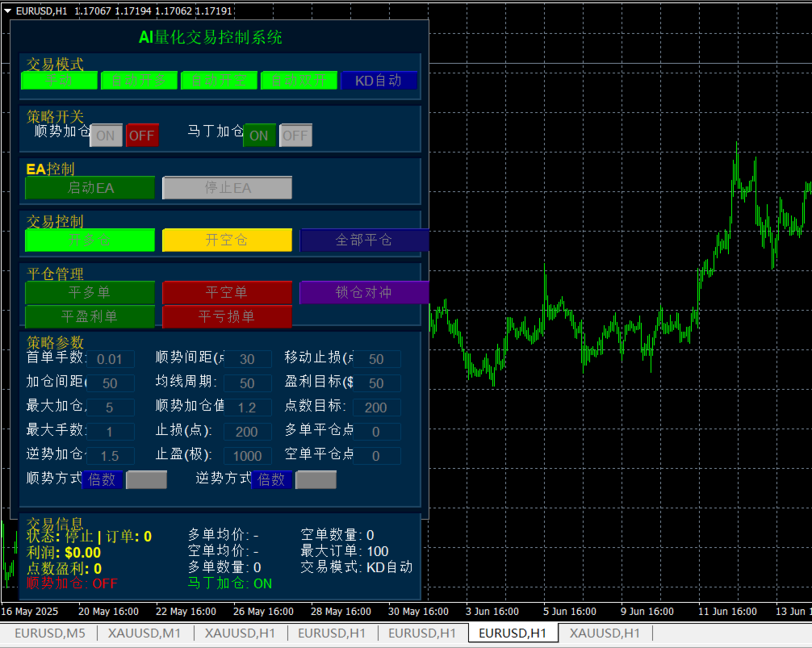Click the yellow 开空仓 button

coord(228,240)
